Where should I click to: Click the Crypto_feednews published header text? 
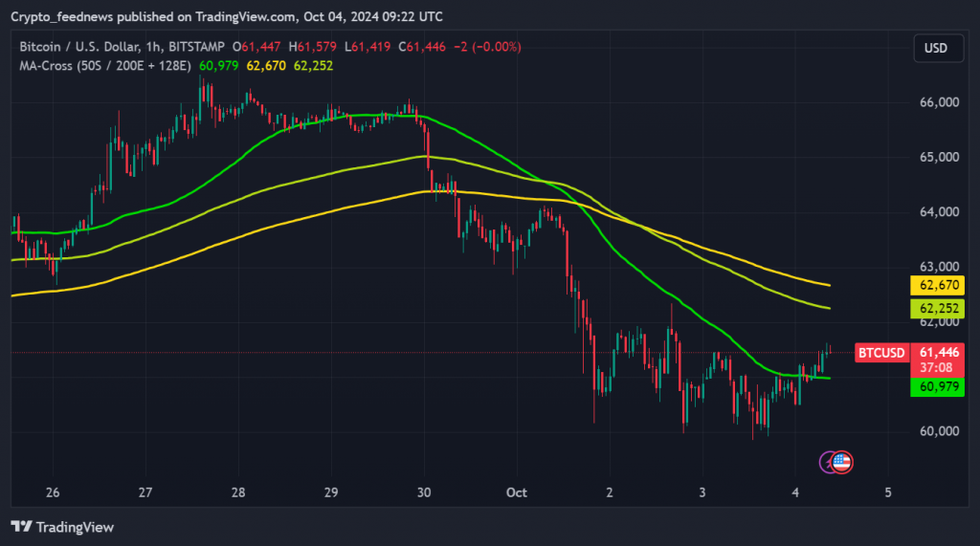pyautogui.click(x=227, y=16)
